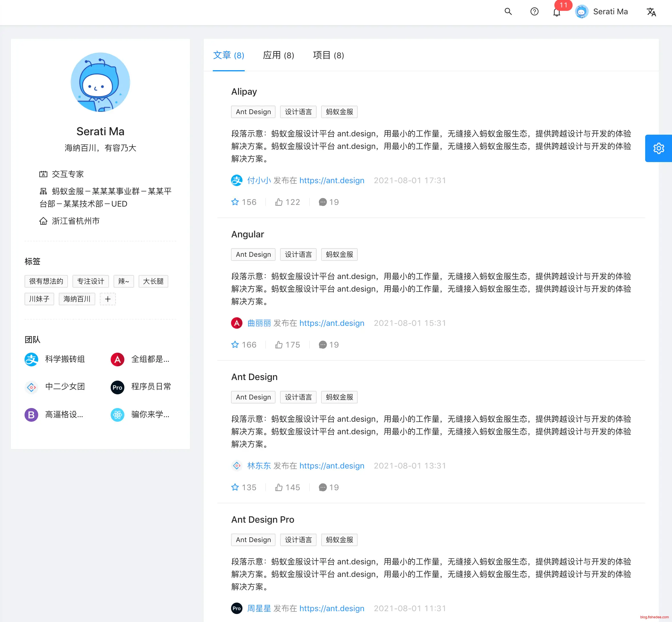Viewport: 672px width, 622px height.
Task: Click the 专注设计 tag
Action: pos(90,281)
